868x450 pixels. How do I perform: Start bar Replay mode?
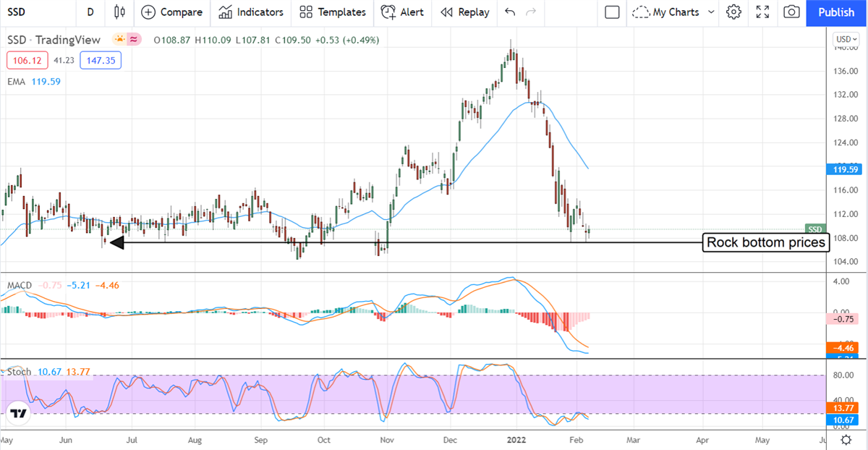[x=464, y=12]
